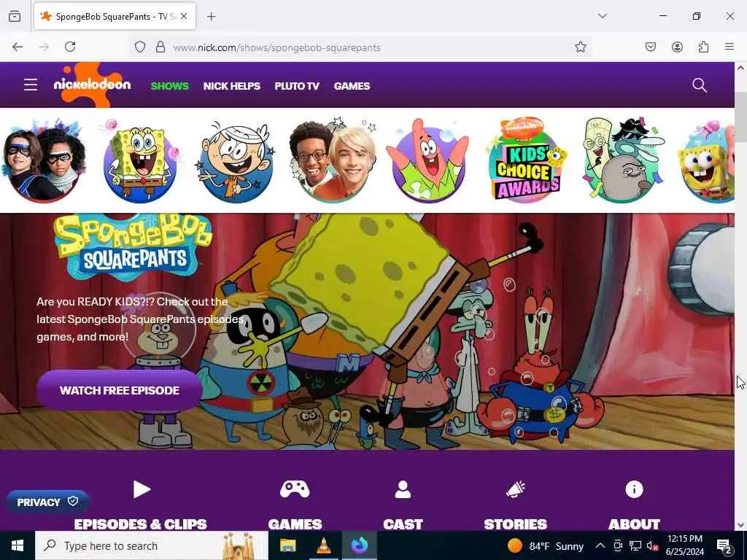Open the Rock Paper Scissors show thumbnail

coord(622,160)
